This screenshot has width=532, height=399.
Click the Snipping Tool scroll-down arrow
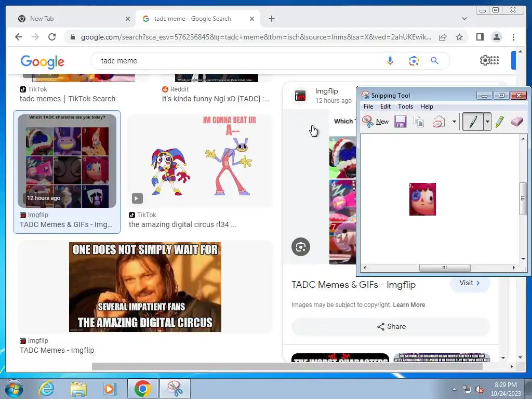click(523, 259)
